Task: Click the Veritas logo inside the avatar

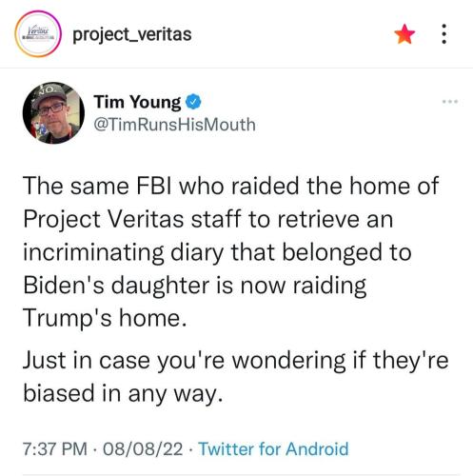Action: click(38, 34)
